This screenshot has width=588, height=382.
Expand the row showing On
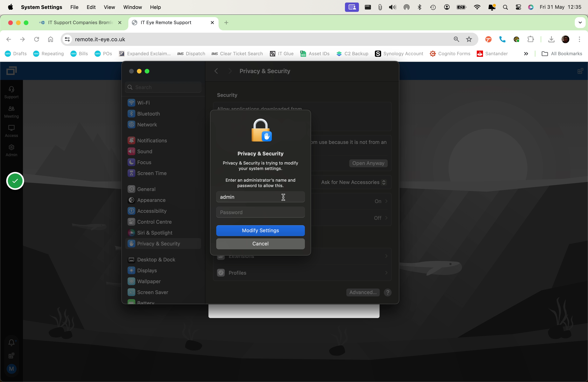381,201
